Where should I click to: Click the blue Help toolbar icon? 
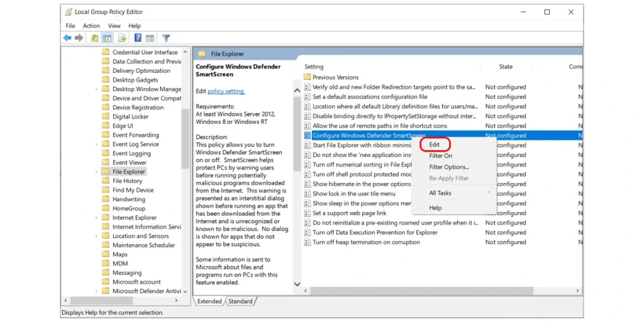pos(138,38)
